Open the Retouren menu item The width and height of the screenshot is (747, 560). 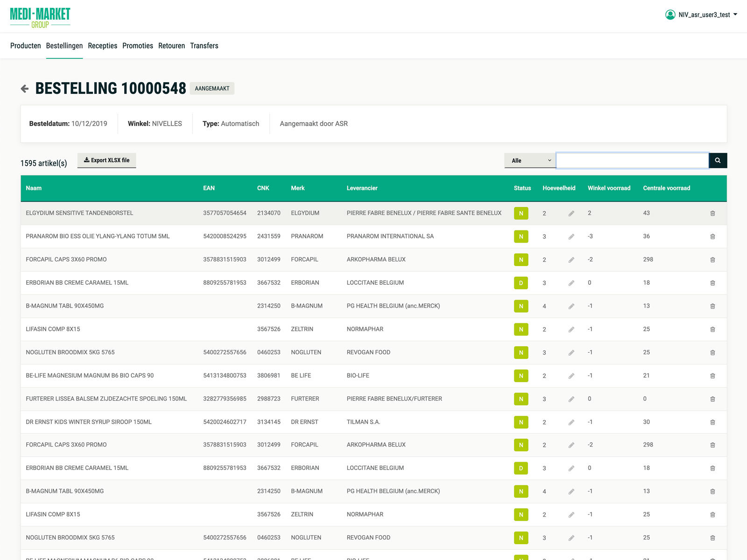coord(171,46)
